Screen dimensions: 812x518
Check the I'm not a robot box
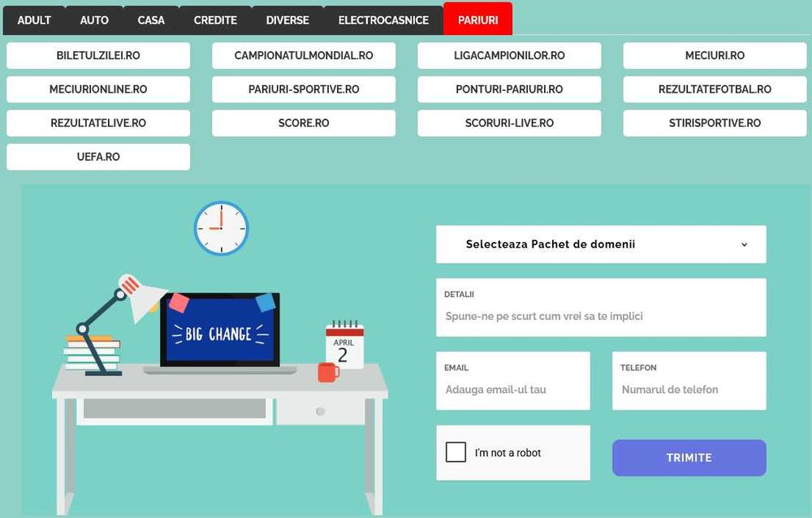(x=456, y=452)
